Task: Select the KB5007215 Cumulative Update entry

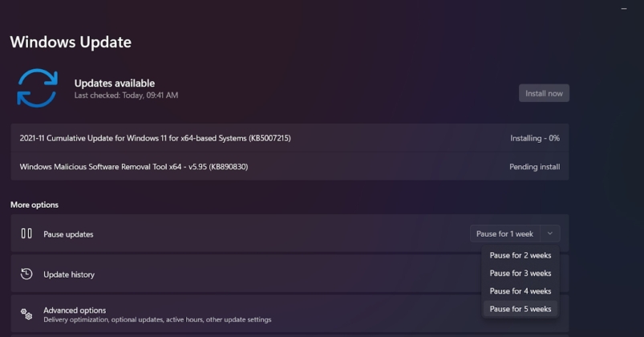Action: pos(155,138)
